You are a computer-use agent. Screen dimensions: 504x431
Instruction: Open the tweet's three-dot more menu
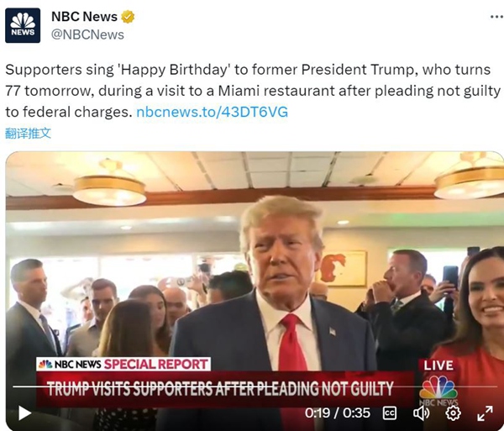pos(496,17)
